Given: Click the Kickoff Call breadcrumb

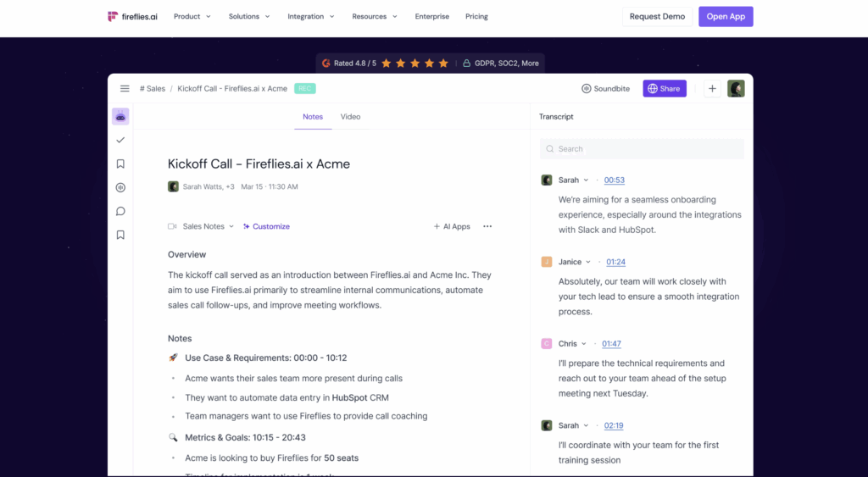Looking at the screenshot, I should (x=232, y=89).
